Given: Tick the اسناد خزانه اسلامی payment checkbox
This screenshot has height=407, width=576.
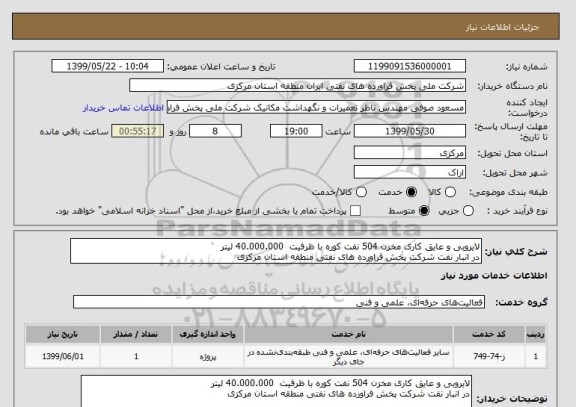Looking at the screenshot, I should point(355,211).
